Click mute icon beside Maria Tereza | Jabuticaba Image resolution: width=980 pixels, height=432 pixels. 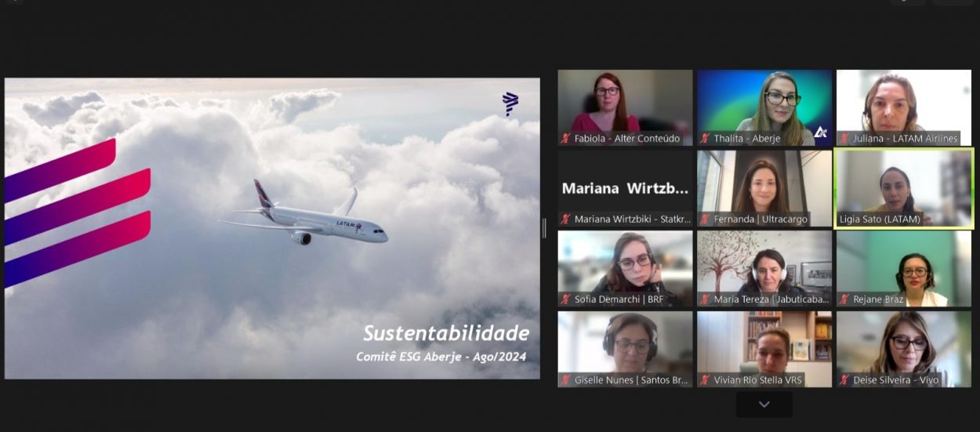tap(705, 299)
